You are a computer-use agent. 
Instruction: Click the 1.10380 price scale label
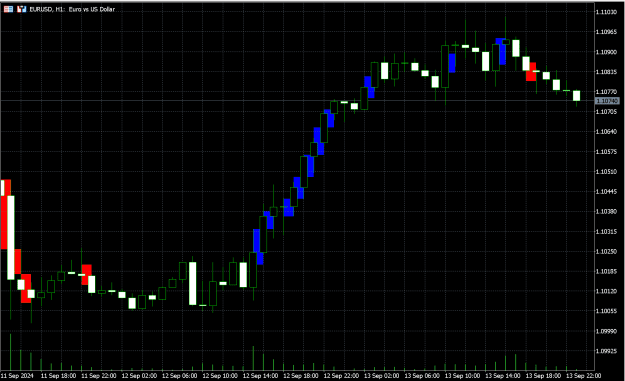(606, 211)
